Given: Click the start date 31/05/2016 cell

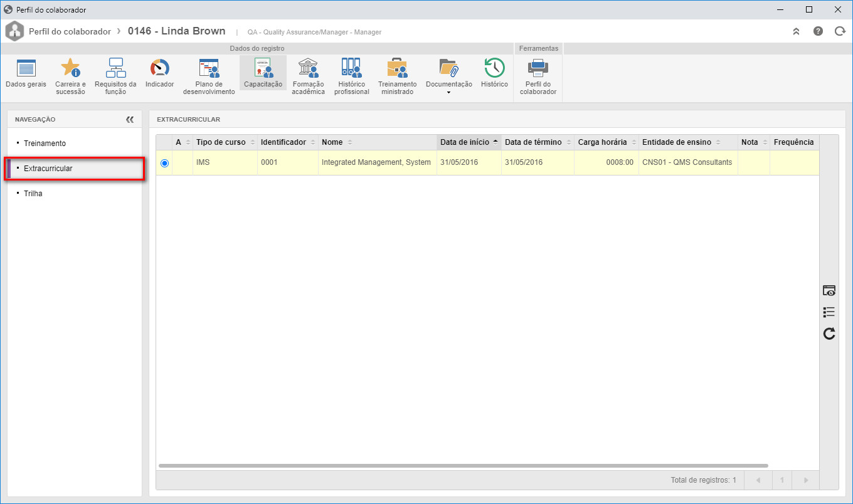Looking at the screenshot, I should [469, 162].
